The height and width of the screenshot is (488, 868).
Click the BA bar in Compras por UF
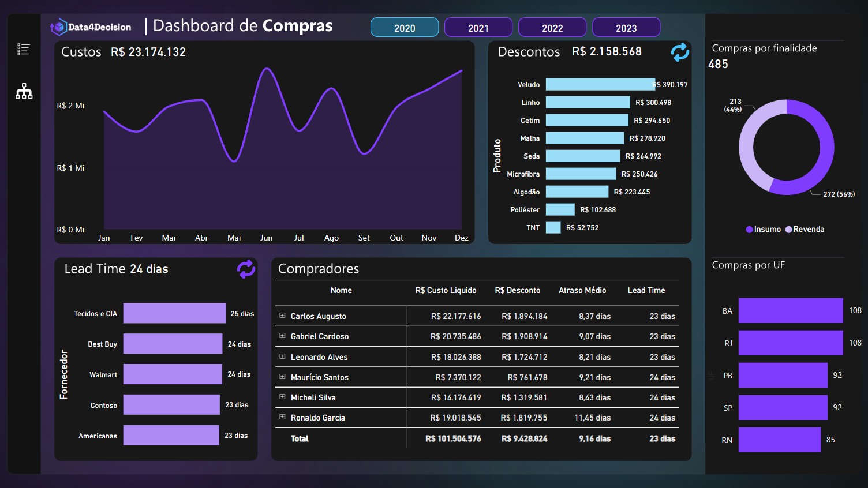[790, 310]
